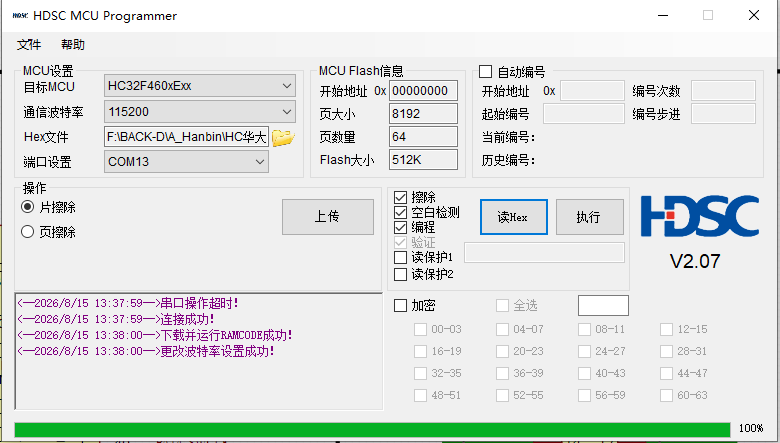Click log line 串口操作超时!
This screenshot has width=780, height=443.
pyautogui.click(x=128, y=303)
